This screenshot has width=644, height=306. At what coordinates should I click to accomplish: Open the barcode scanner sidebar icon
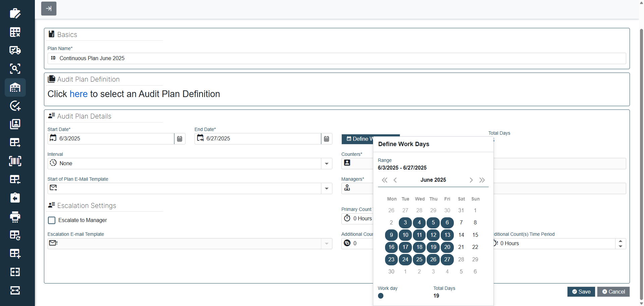[15, 161]
